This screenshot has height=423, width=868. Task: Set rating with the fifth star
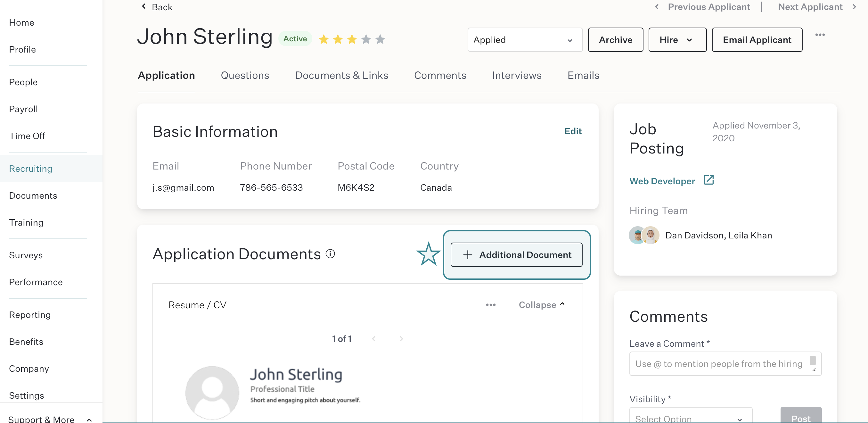tap(381, 39)
